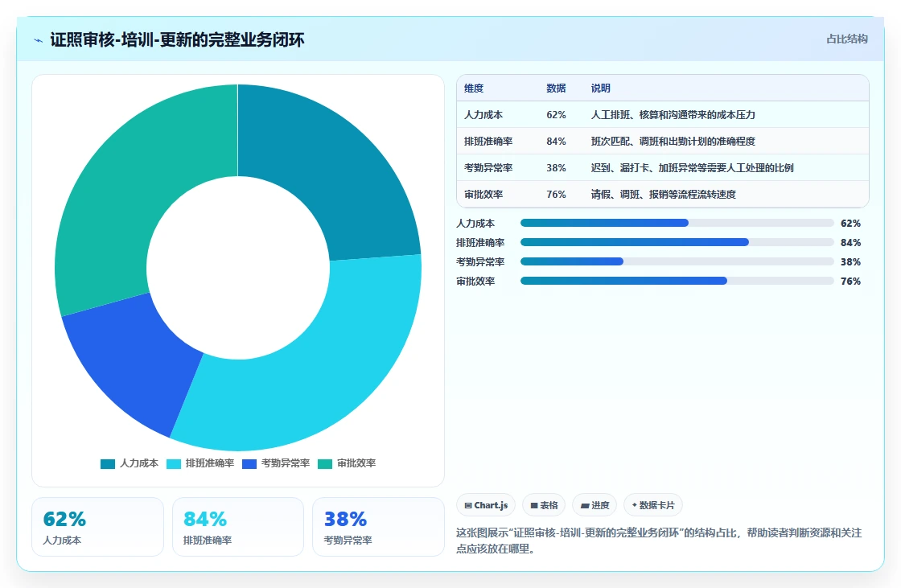Toggle the 考勤异常率 legend swatch
This screenshot has height=588, width=901.
(249, 464)
